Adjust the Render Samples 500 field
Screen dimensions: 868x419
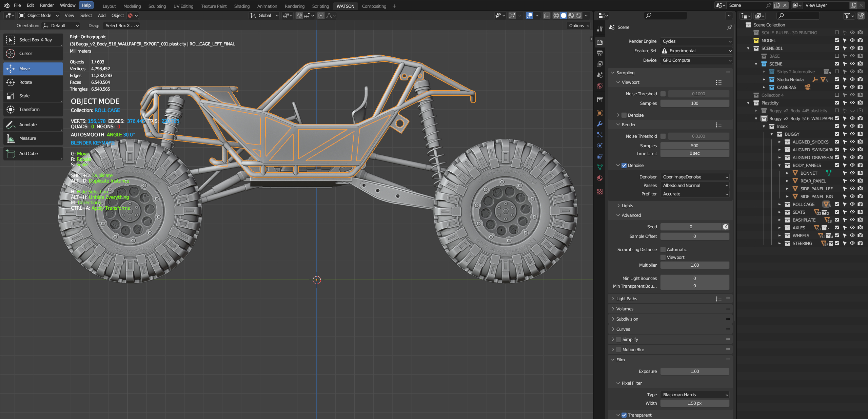[694, 146]
